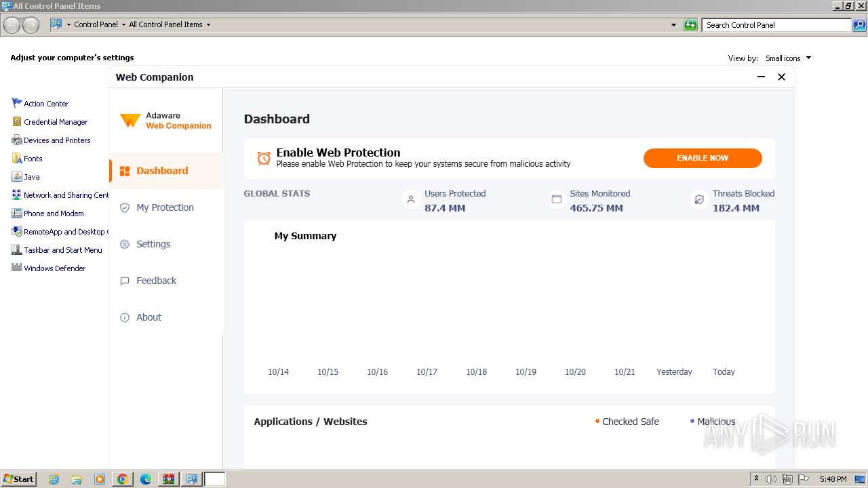Open the Settings section in Web Companion
Viewport: 868px width, 488px height.
pos(166,244)
